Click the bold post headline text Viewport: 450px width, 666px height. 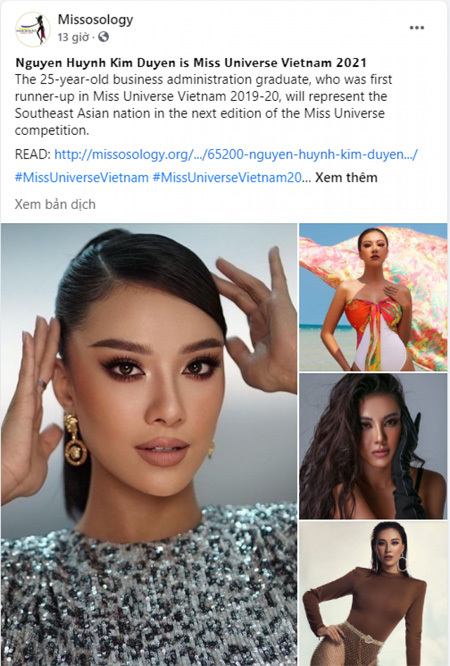[191, 63]
